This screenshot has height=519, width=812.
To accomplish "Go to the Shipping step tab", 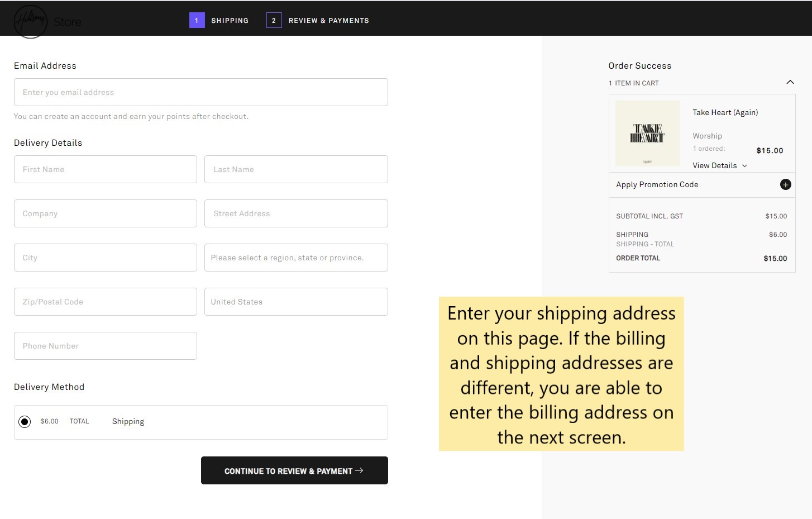I will point(230,21).
